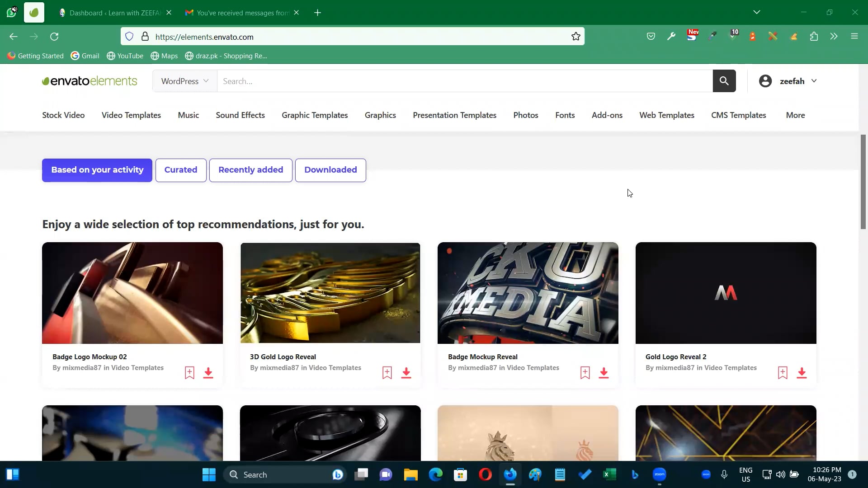Open the Video Templates menu

pos(131,115)
